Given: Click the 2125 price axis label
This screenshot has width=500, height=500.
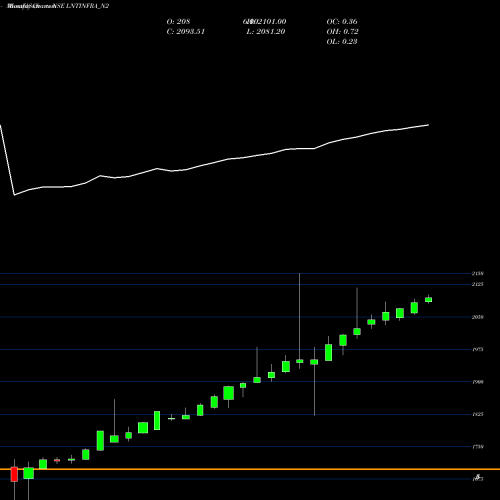Looking at the screenshot, I should click(478, 284).
